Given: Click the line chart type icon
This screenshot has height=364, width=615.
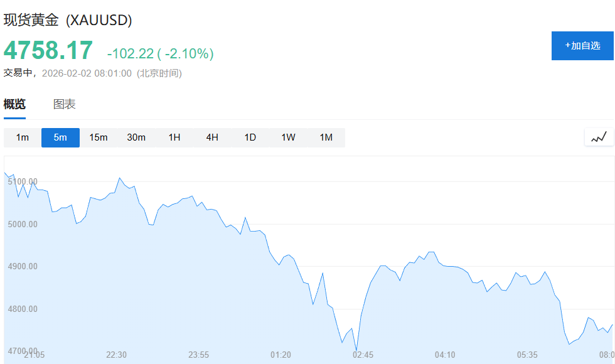Looking at the screenshot, I should pos(599,137).
